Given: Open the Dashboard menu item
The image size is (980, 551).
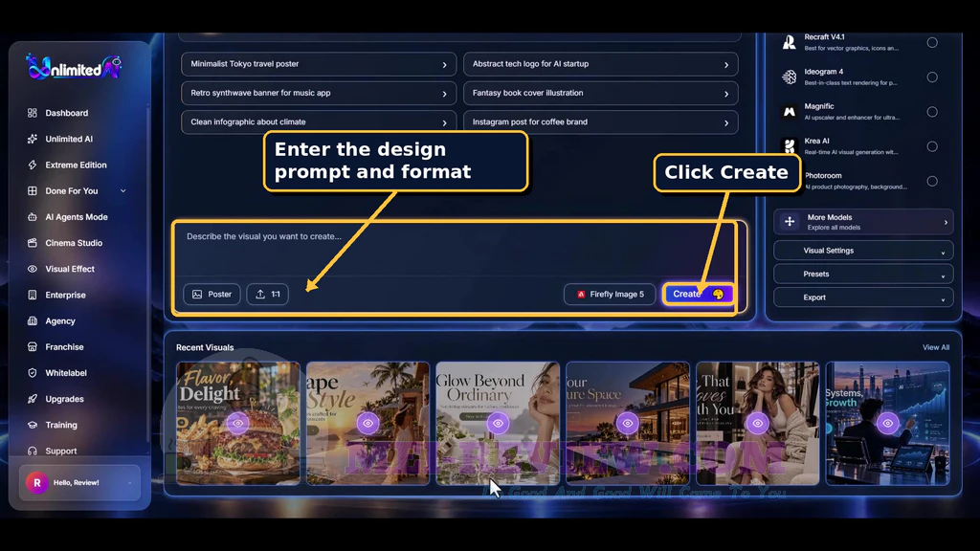Looking at the screenshot, I should (x=66, y=113).
